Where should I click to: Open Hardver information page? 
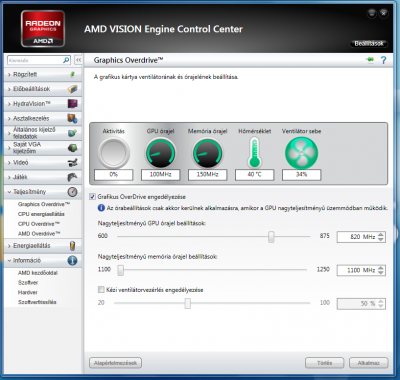(x=28, y=292)
